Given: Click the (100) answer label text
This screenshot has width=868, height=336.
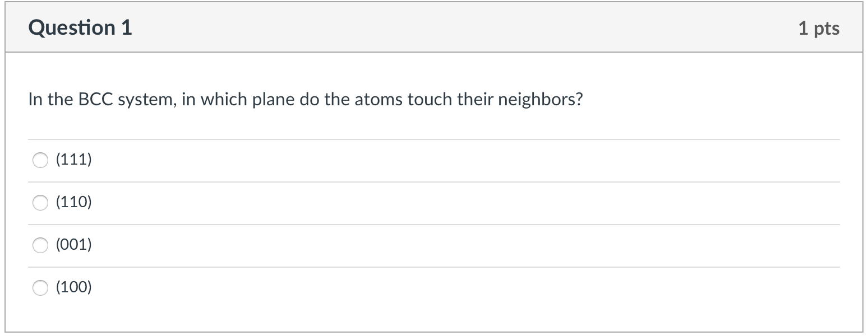Looking at the screenshot, I should (75, 287).
